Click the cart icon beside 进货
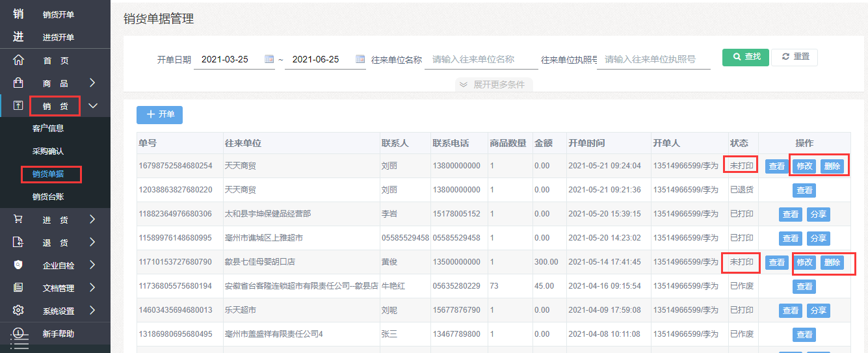Image resolution: width=868 pixels, height=353 pixels. [x=18, y=220]
